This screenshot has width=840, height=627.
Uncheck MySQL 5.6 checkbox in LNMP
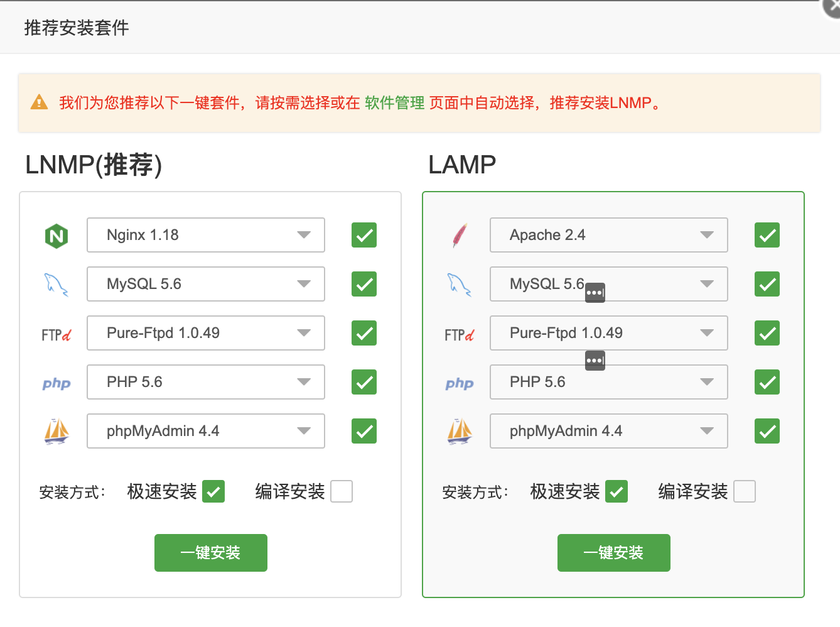[364, 284]
